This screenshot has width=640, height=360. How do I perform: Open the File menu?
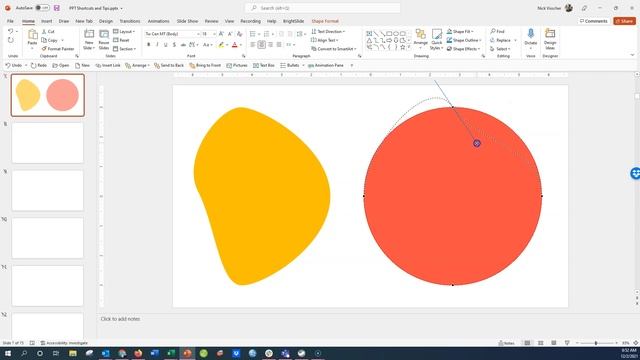tap(10, 21)
